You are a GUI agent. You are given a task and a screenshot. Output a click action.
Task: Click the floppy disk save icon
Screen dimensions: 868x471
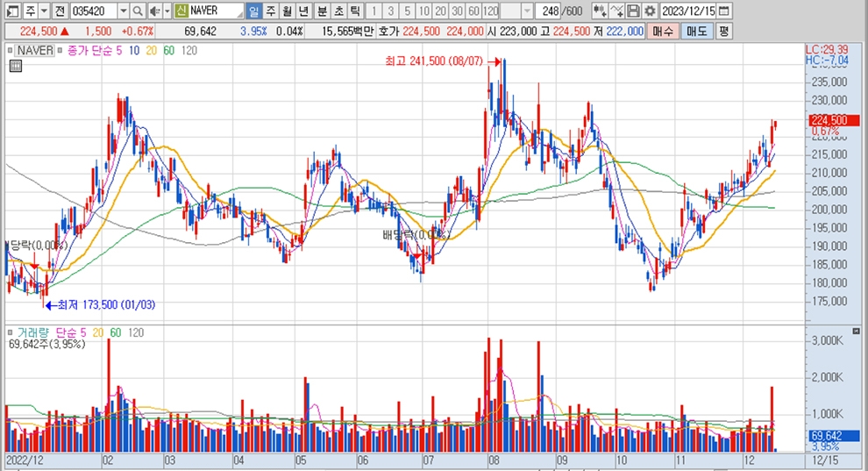pos(633,11)
